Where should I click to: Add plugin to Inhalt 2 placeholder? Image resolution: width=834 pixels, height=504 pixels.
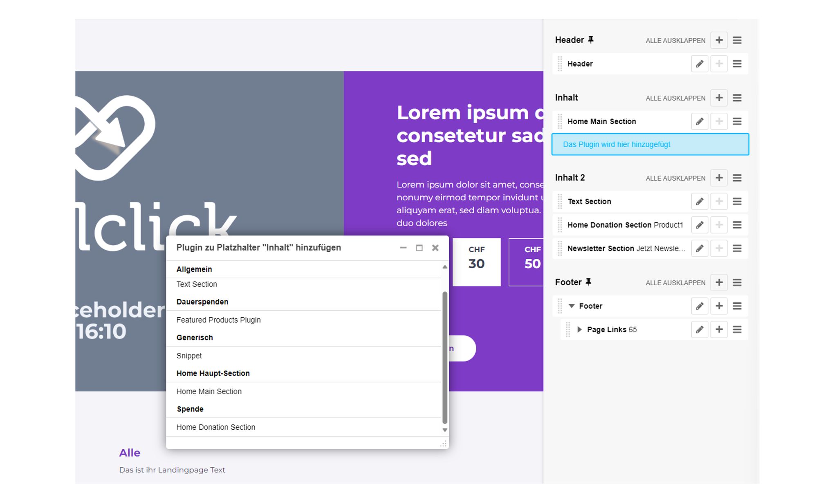(x=719, y=178)
